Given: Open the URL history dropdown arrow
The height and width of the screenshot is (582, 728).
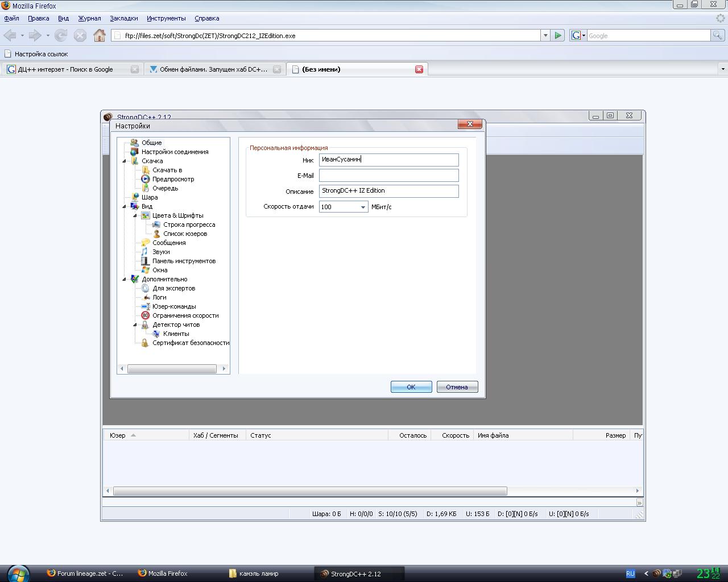Looking at the screenshot, I should (x=545, y=35).
